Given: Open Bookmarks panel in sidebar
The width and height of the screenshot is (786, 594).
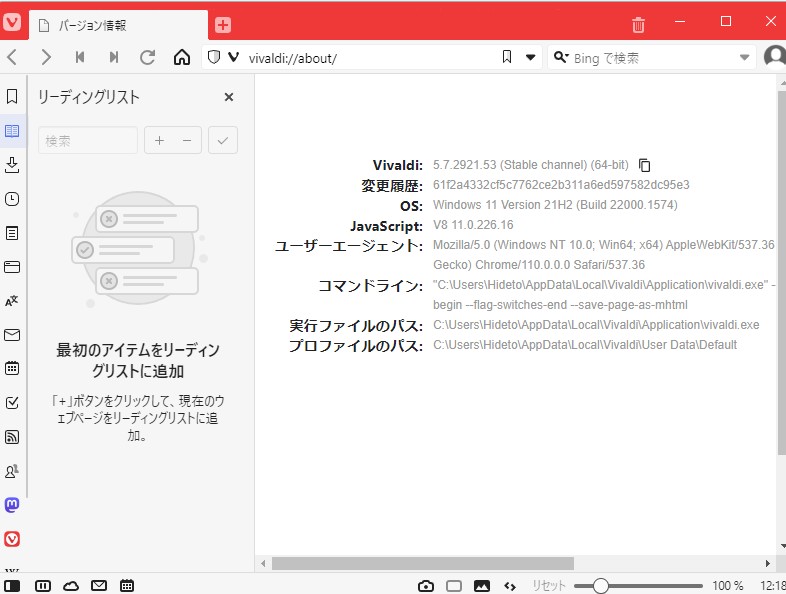Looking at the screenshot, I should click(x=12, y=96).
